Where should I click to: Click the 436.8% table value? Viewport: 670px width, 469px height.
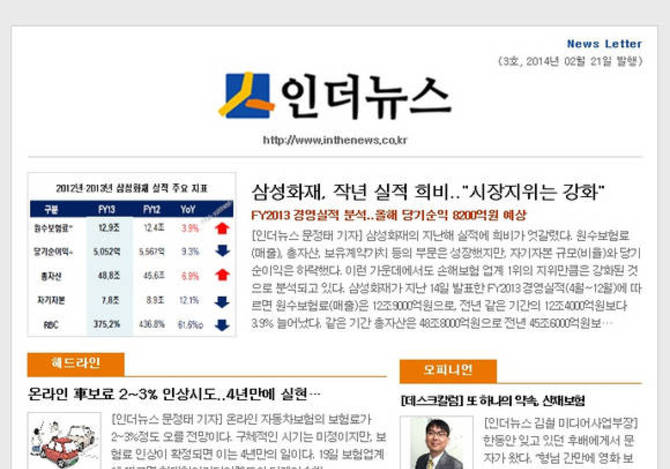[x=152, y=325]
